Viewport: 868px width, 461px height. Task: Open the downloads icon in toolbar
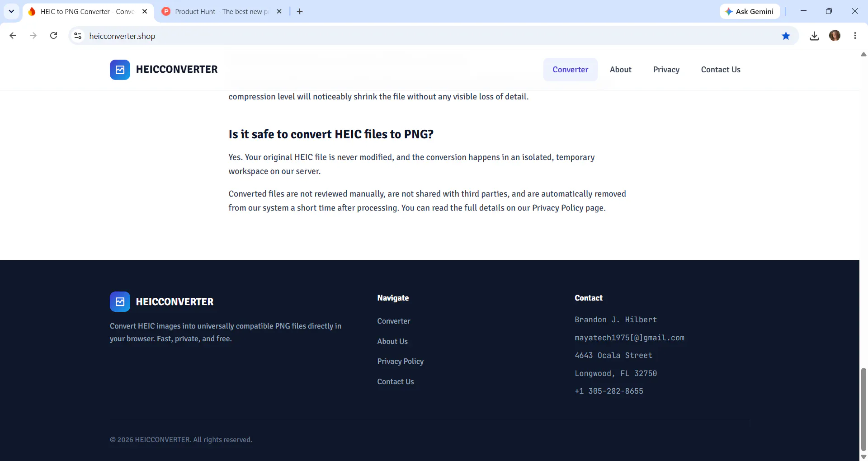pos(814,36)
